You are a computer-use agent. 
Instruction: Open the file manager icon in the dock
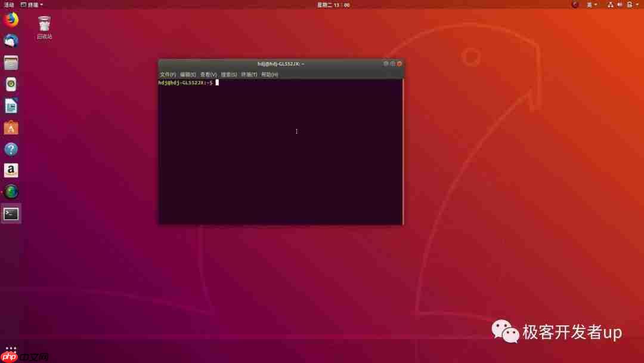click(11, 62)
